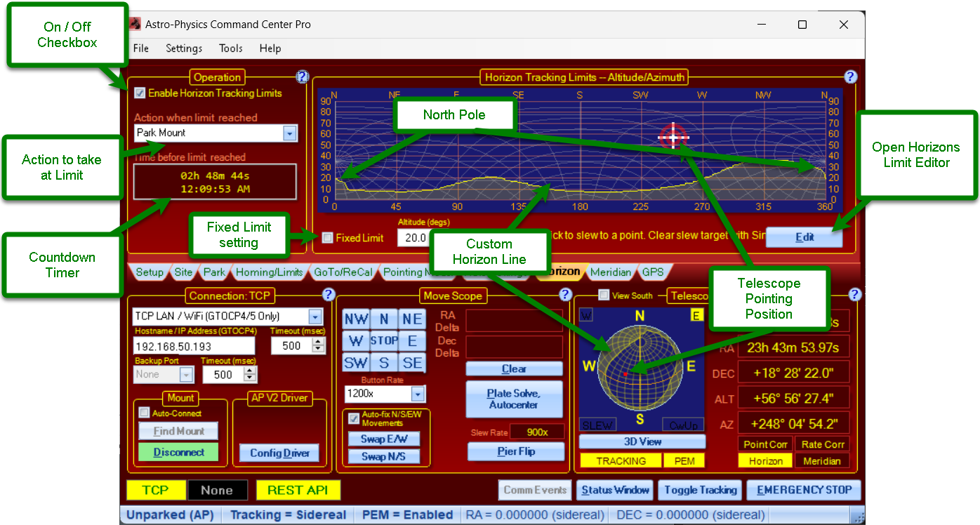
Task: Switch to the Homing/Limits tab
Action: click(x=270, y=272)
